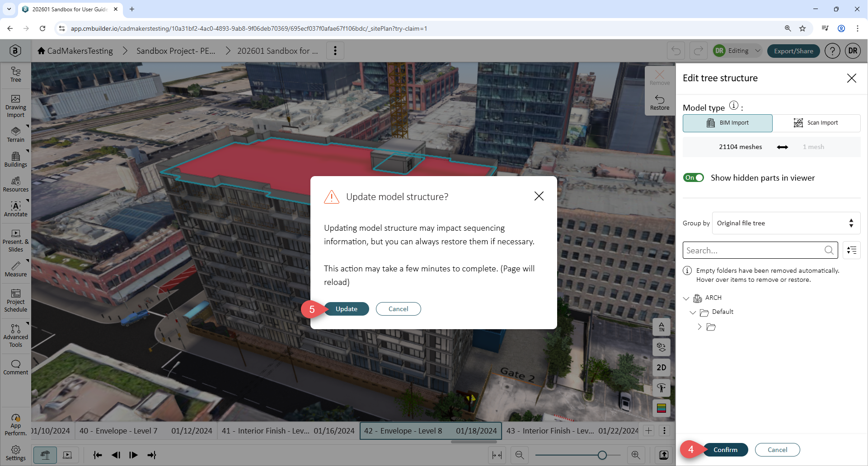Cancel the Update model structure dialog
The height and width of the screenshot is (466, 868).
click(x=398, y=309)
